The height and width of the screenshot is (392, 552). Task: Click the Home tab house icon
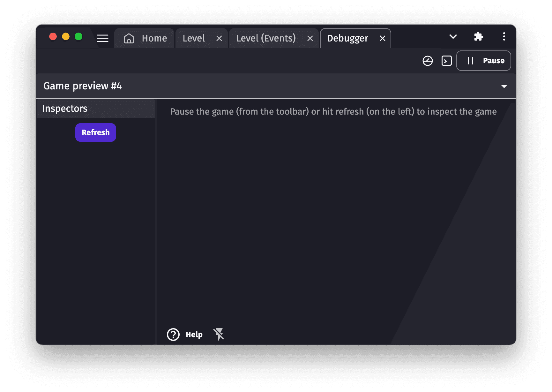click(x=129, y=38)
